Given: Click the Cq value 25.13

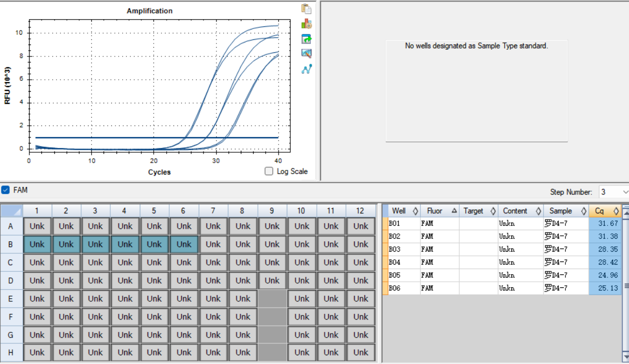Looking at the screenshot, I should [605, 288].
